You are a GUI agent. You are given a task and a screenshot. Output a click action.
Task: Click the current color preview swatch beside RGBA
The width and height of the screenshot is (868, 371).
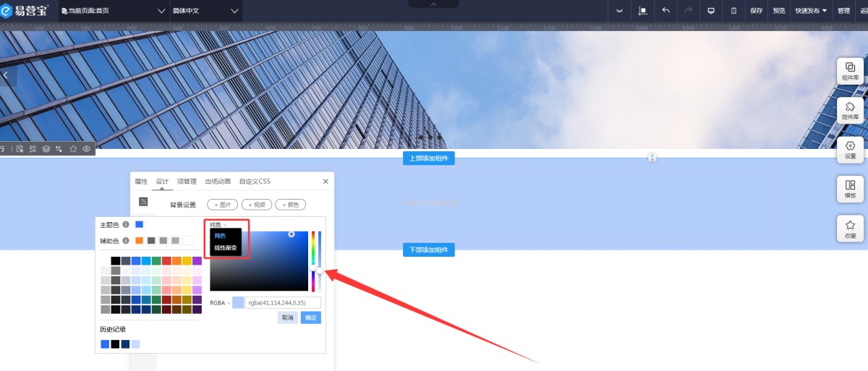coord(238,303)
